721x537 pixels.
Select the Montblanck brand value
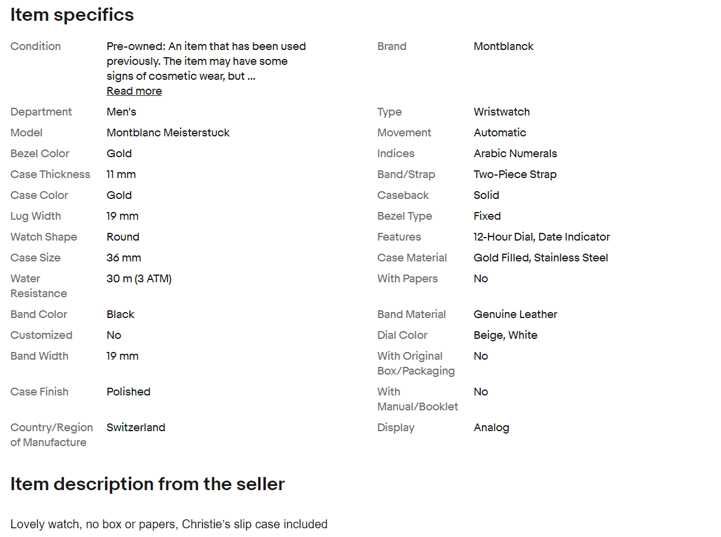(x=503, y=46)
